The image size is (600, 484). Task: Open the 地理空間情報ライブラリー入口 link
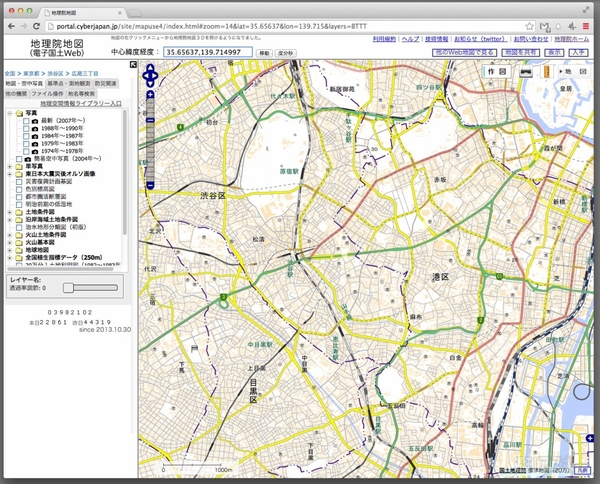pos(80,103)
